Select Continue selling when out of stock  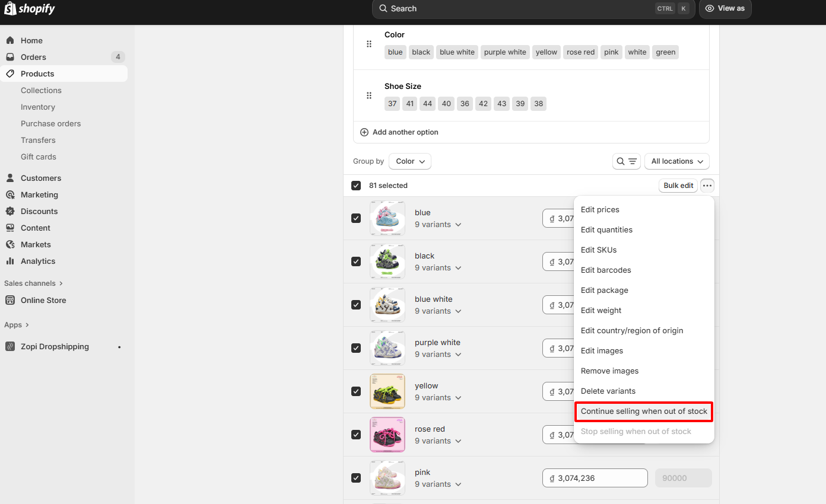click(644, 412)
